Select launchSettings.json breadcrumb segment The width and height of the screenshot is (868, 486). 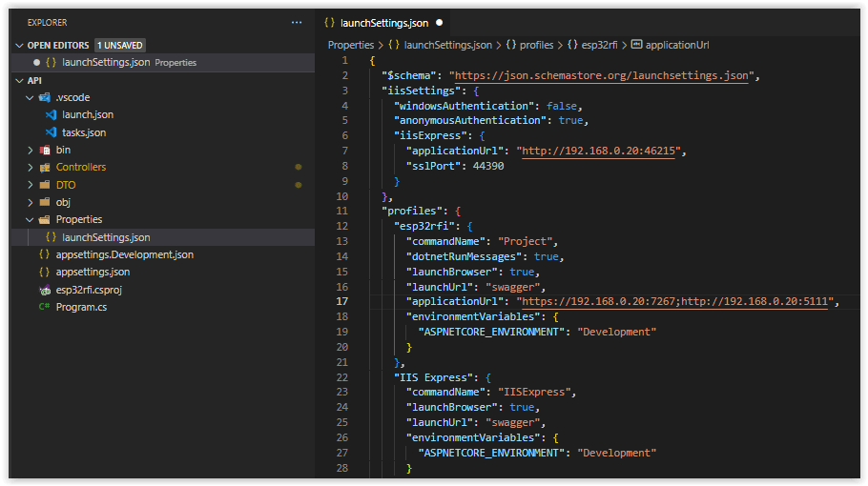point(447,45)
